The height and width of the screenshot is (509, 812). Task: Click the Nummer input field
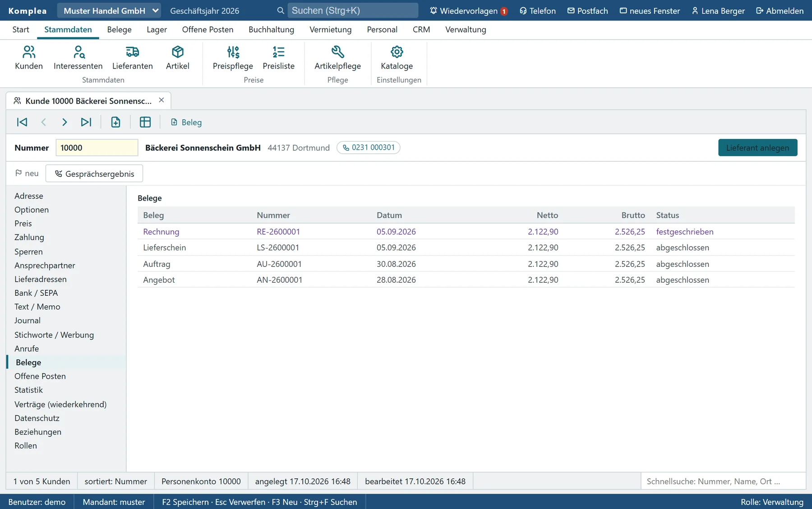(97, 147)
